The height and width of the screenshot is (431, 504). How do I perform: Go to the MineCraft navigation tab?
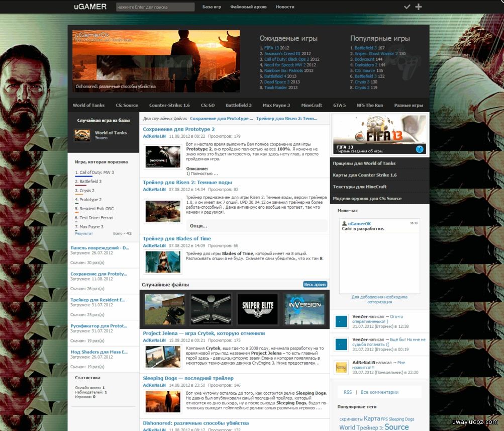[x=312, y=105]
